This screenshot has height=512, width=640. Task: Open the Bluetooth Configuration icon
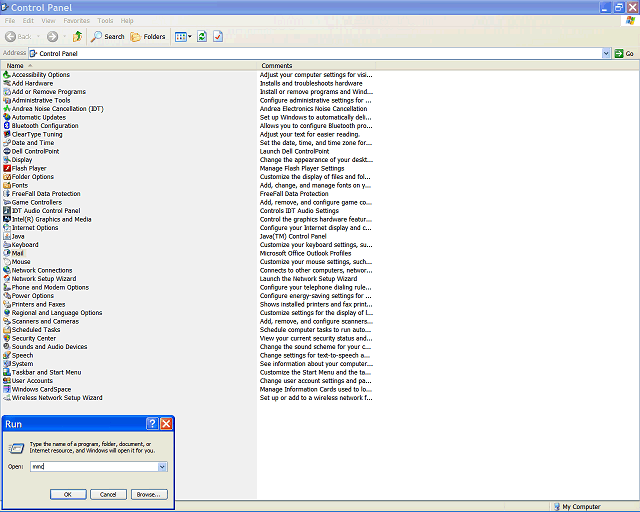click(7, 126)
